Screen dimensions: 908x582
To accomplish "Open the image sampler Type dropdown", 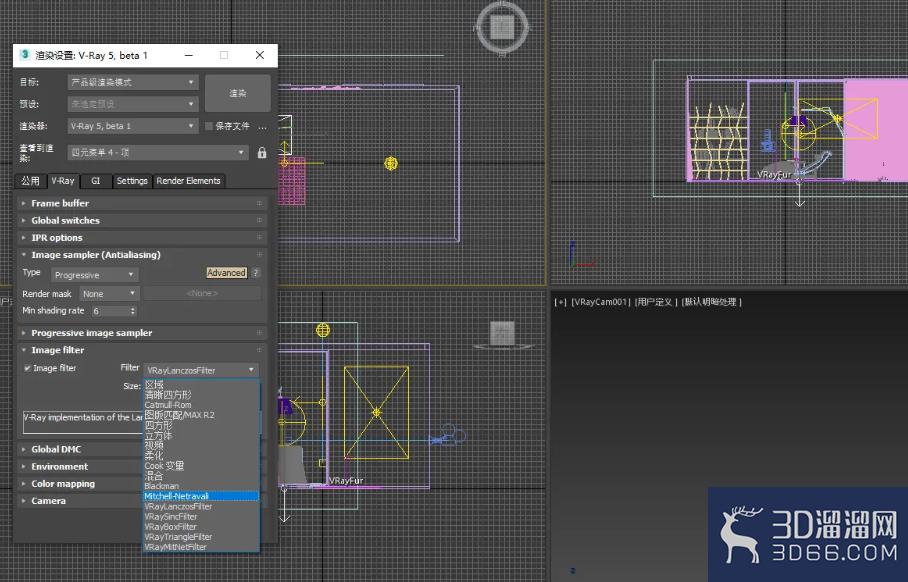I will [x=94, y=275].
